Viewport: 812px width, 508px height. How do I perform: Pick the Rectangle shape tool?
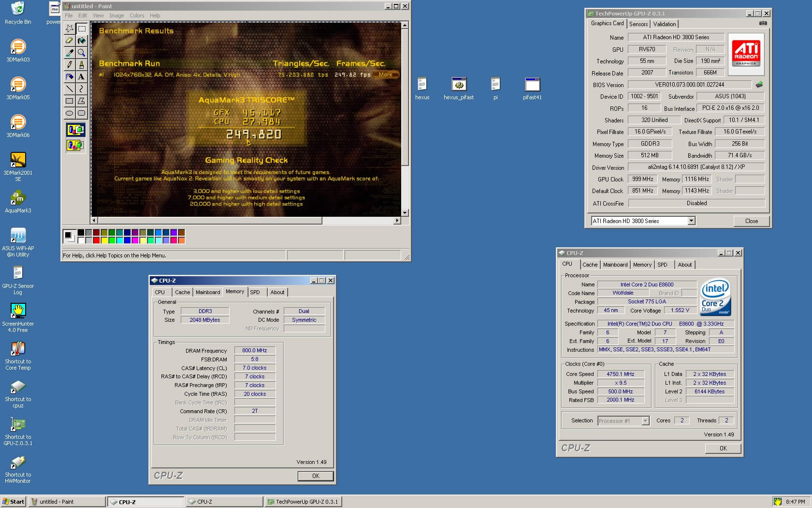(70, 101)
